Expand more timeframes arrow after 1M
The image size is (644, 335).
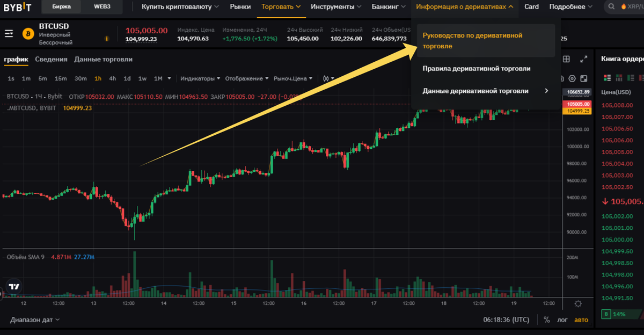click(170, 78)
